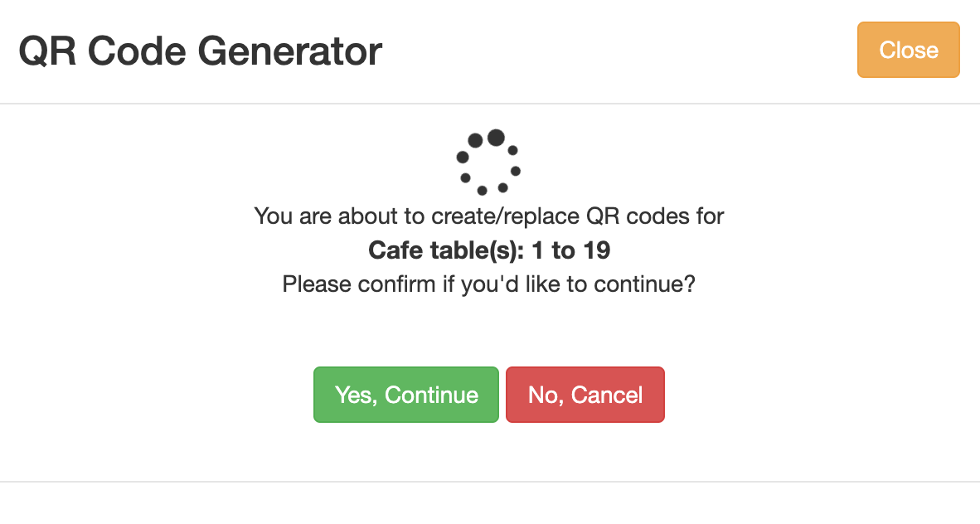Select the bold Cafe table(s) 1 to 19 text
This screenshot has width=980, height=524.
point(489,250)
